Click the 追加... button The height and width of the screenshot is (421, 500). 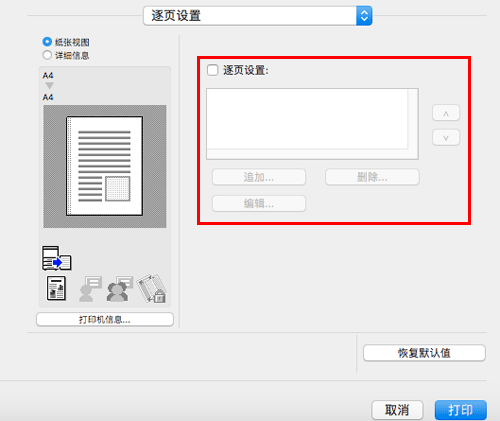click(259, 177)
